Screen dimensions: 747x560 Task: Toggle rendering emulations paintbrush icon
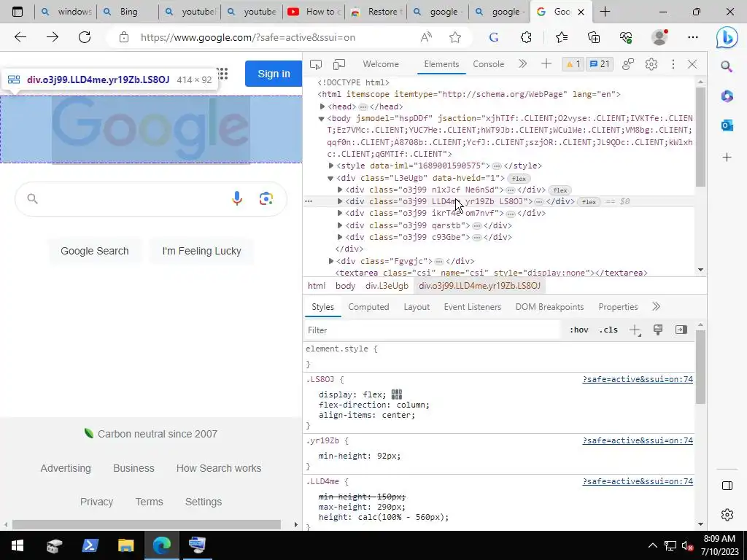[658, 330]
